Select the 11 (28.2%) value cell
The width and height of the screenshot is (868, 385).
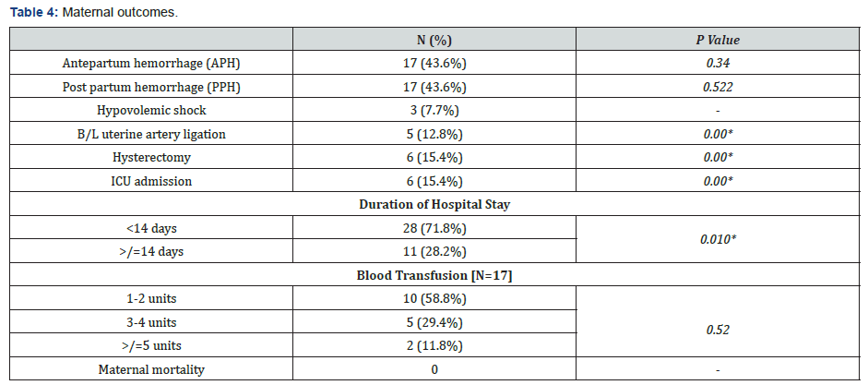coord(434,252)
